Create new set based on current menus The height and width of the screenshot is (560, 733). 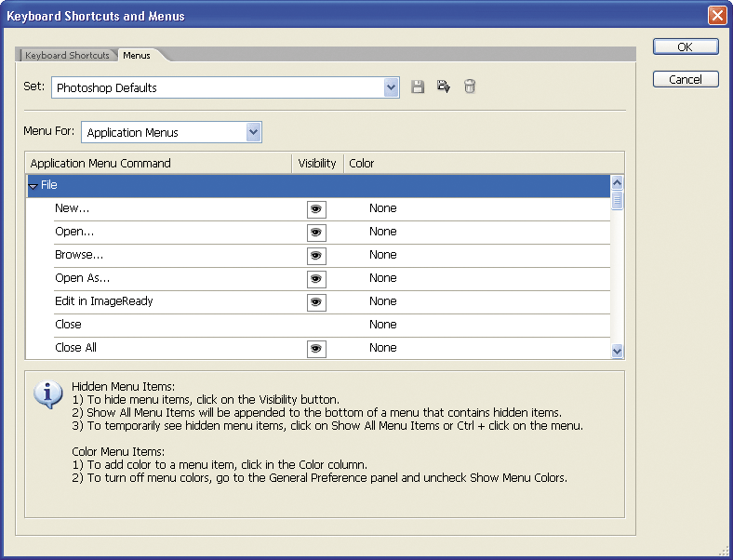(444, 87)
